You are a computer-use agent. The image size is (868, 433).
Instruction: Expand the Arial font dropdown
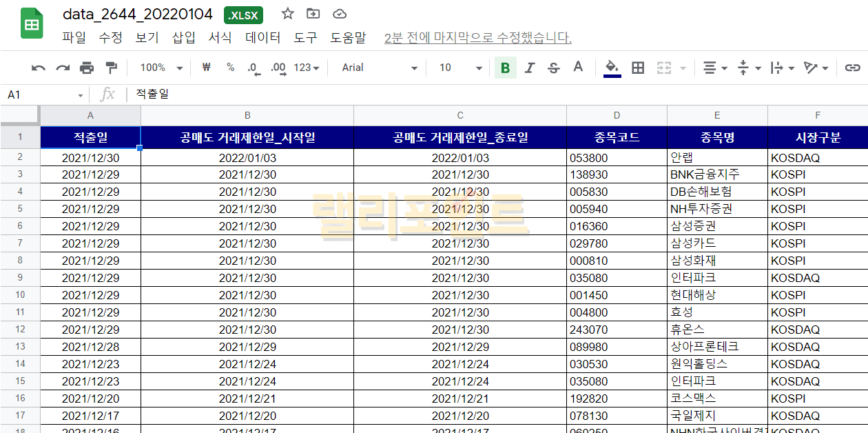(380, 68)
